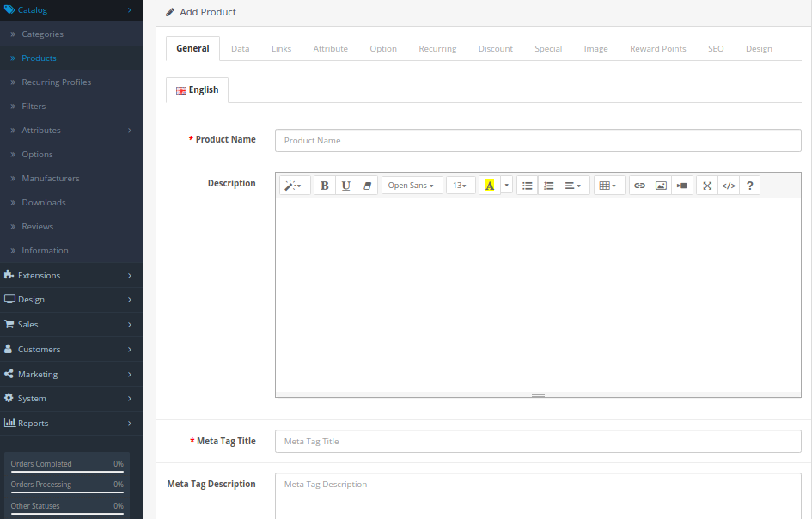
Task: Open the Insert Link tool
Action: point(640,185)
